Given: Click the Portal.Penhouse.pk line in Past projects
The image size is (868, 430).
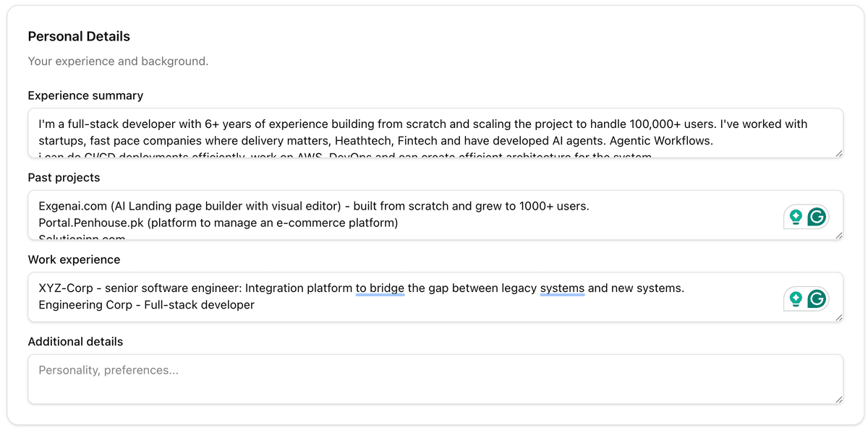Looking at the screenshot, I should point(218,223).
